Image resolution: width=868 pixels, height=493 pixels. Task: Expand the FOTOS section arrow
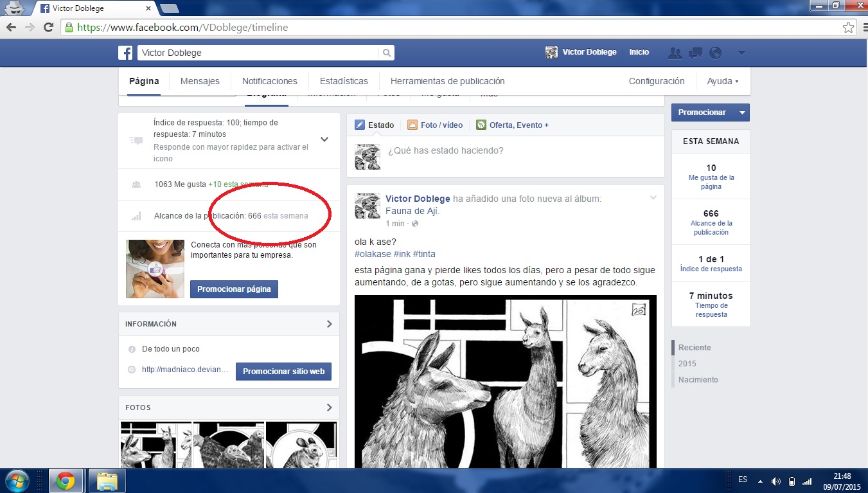coord(329,408)
